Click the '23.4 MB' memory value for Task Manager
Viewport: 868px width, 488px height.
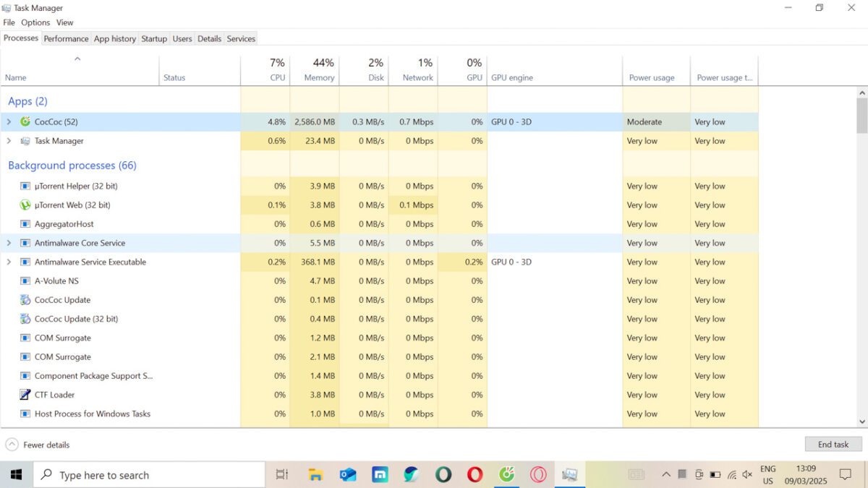point(320,141)
